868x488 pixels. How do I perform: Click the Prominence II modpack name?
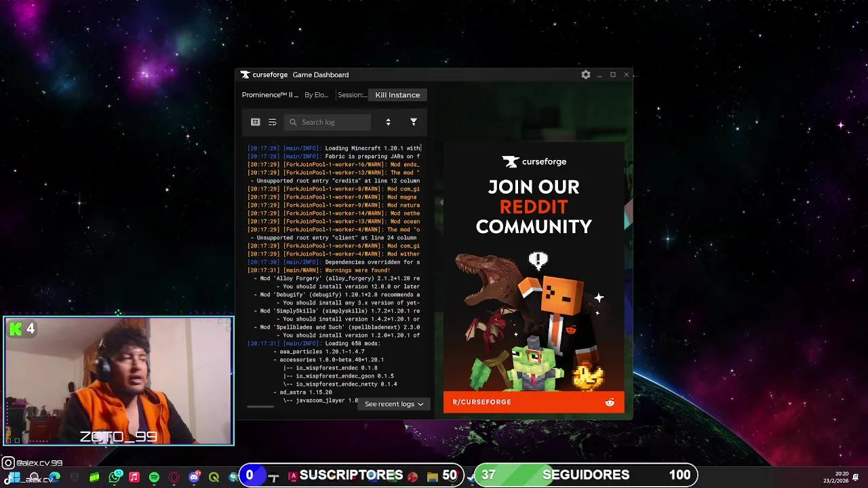tap(270, 95)
